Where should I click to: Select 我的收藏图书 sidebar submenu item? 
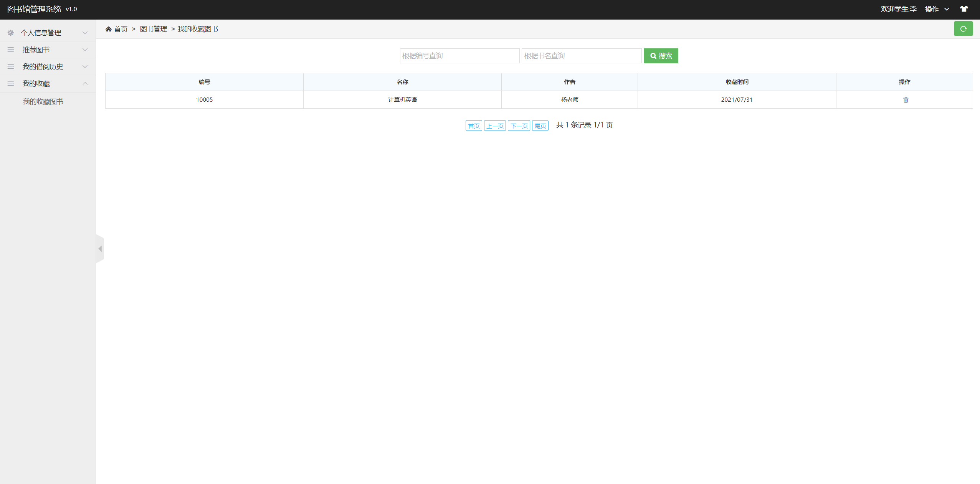click(43, 102)
